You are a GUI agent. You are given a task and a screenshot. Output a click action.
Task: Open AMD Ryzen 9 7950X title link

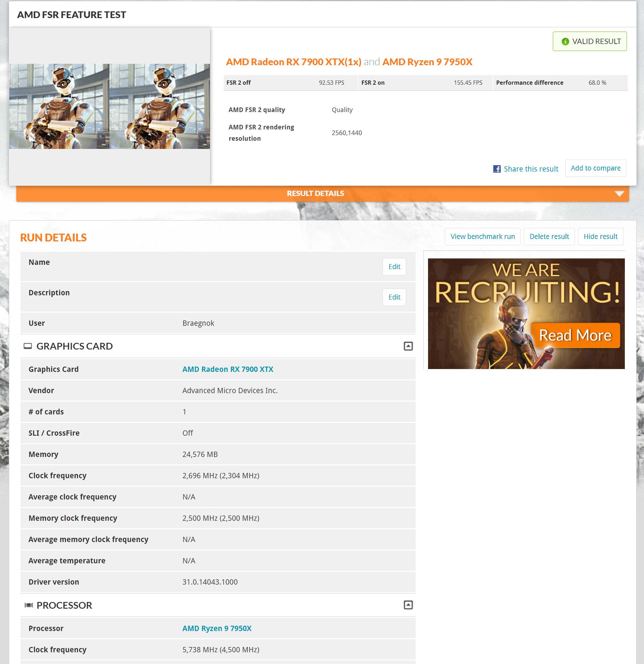click(427, 62)
